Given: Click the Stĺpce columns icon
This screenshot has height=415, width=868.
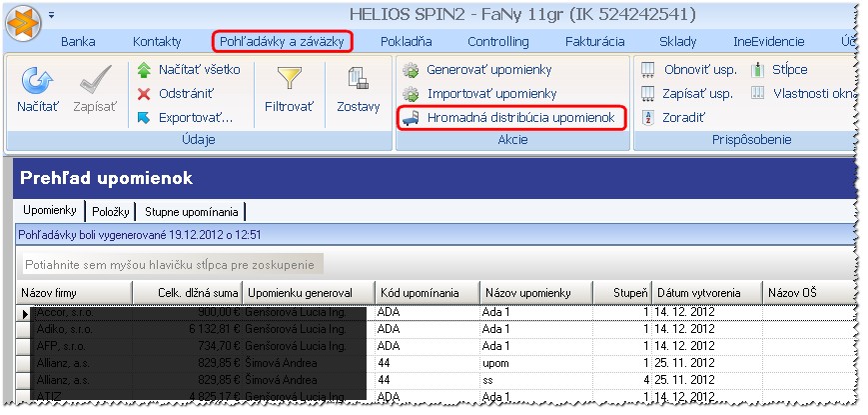Looking at the screenshot, I should click(758, 70).
